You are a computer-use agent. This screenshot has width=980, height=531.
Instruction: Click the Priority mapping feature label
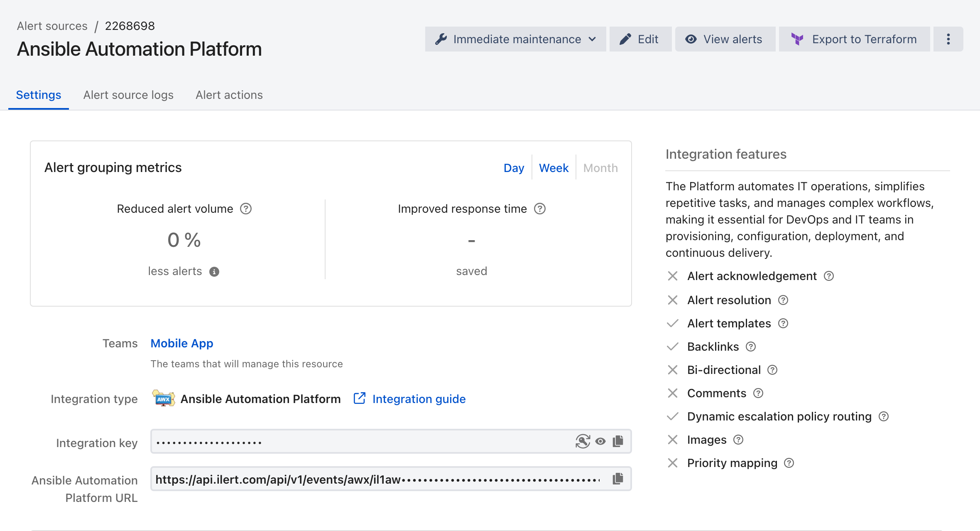[x=732, y=463]
